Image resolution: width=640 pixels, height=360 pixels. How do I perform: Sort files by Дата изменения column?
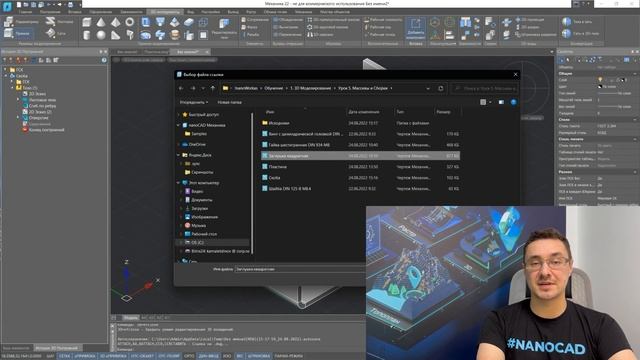(x=364, y=112)
